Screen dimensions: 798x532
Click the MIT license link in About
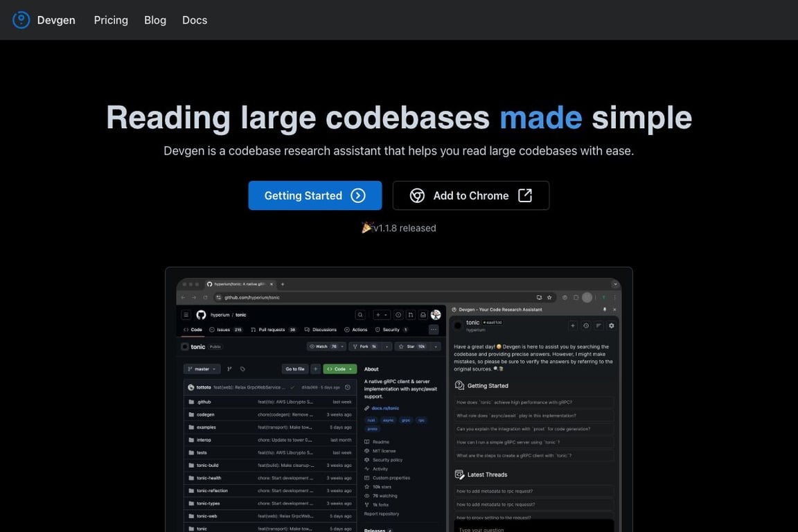[x=384, y=451]
